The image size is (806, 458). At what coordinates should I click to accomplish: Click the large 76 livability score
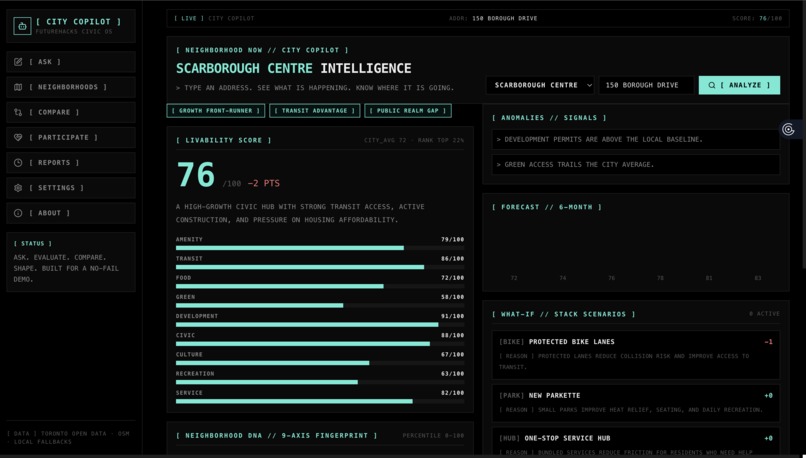point(195,175)
